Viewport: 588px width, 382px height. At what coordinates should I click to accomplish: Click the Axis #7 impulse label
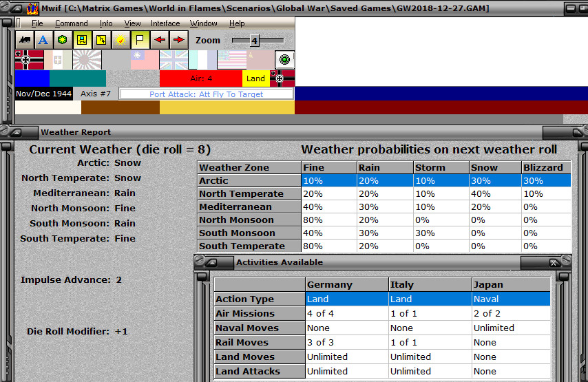(x=96, y=94)
